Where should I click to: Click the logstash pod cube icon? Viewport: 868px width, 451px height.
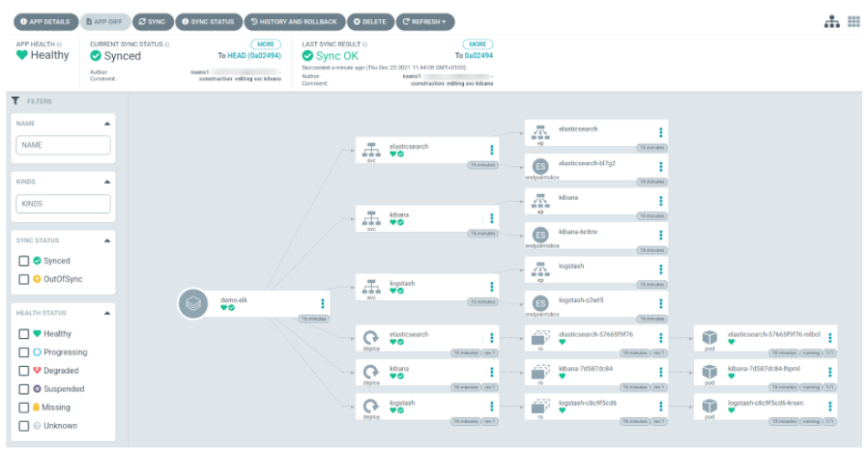point(709,406)
